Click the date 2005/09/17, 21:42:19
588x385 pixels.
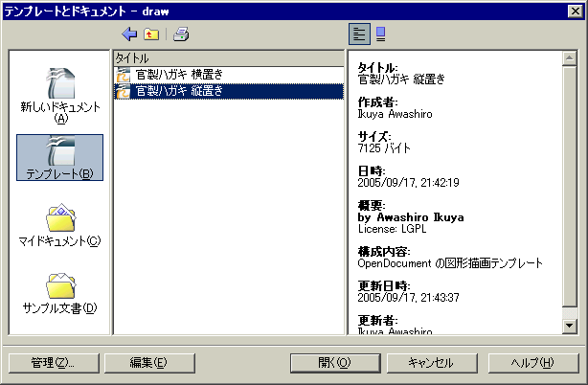[x=408, y=183]
